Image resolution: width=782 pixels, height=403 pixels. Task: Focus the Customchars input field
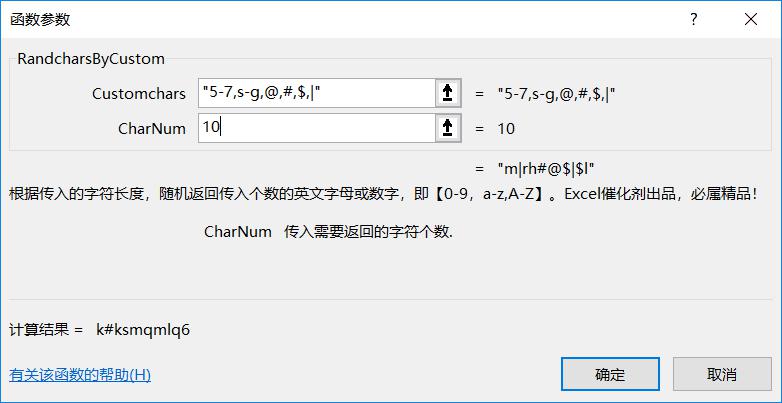[x=317, y=93]
